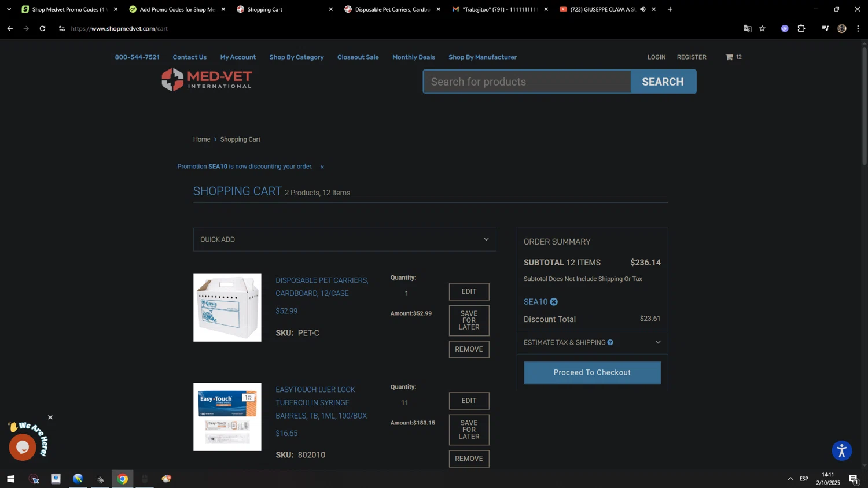Go to Home breadcrumb
This screenshot has height=488, width=868.
[201, 139]
